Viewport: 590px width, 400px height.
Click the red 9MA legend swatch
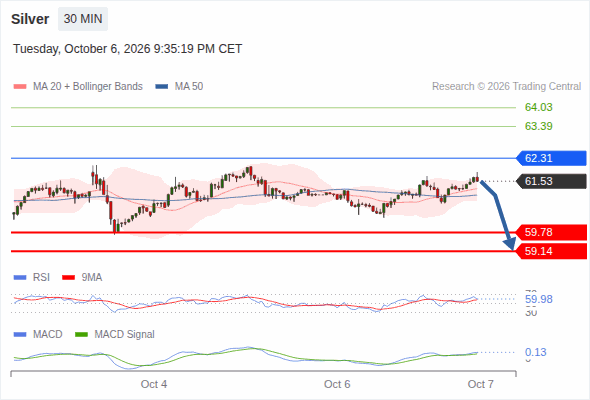pyautogui.click(x=68, y=278)
